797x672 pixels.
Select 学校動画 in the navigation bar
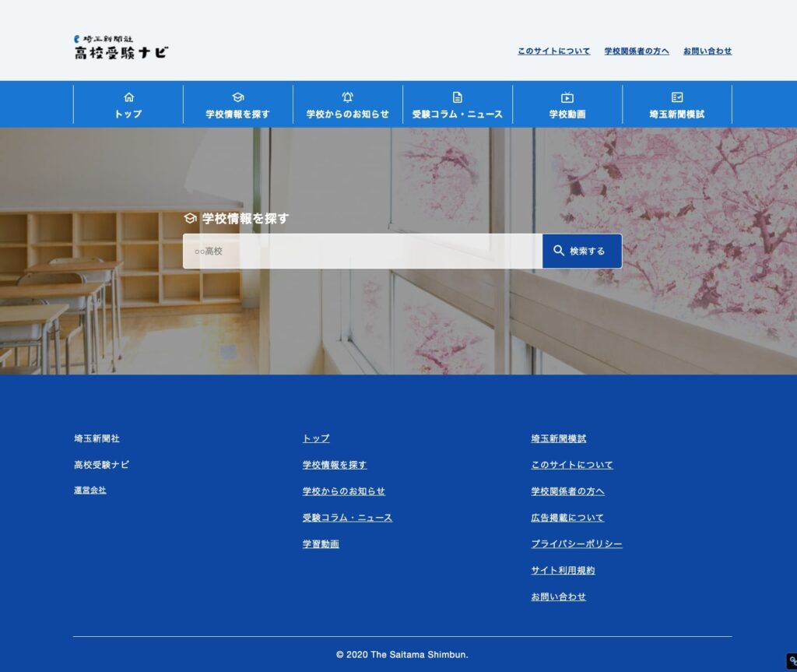tap(567, 113)
